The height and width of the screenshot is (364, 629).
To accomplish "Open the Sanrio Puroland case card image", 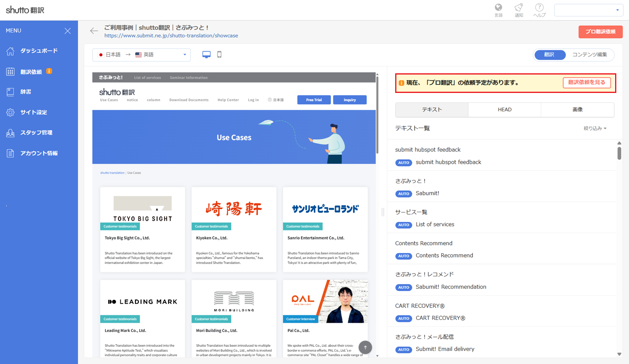I will point(325,209).
